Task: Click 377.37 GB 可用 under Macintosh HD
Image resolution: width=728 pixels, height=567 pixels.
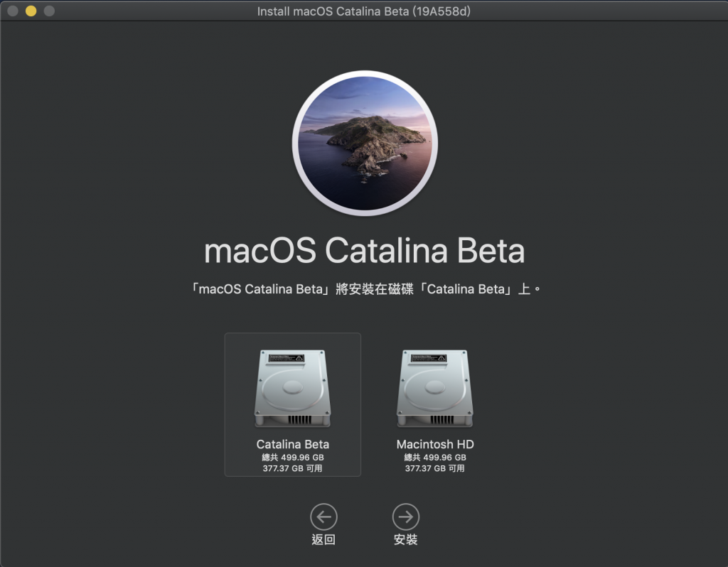Action: (435, 468)
